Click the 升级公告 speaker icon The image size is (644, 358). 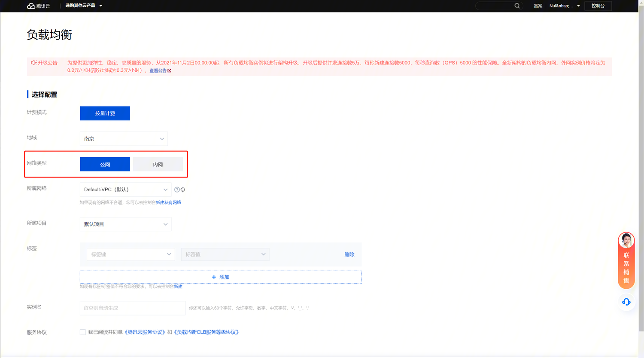[33, 63]
